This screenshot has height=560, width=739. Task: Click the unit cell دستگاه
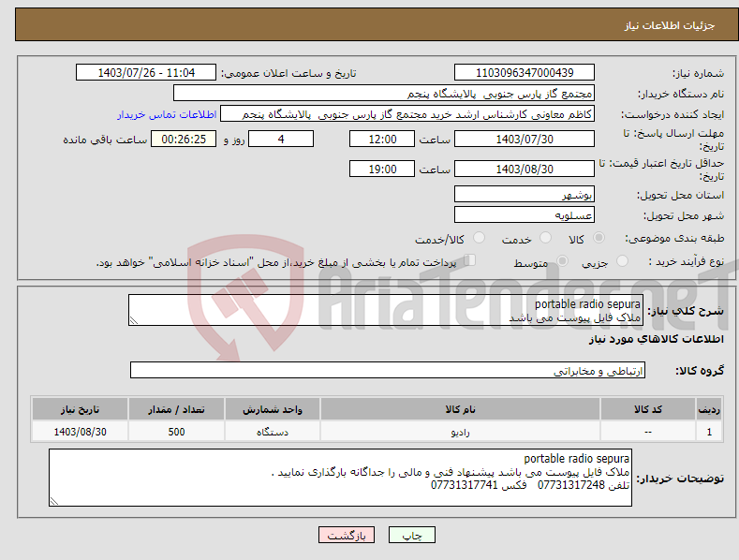click(x=273, y=432)
